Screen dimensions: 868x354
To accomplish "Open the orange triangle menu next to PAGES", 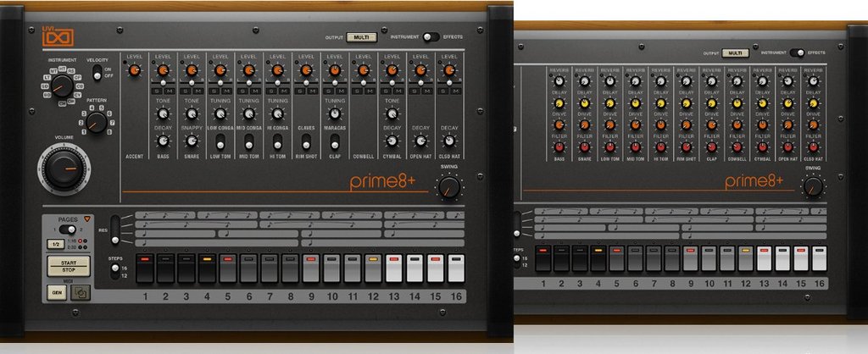I will pyautogui.click(x=87, y=219).
